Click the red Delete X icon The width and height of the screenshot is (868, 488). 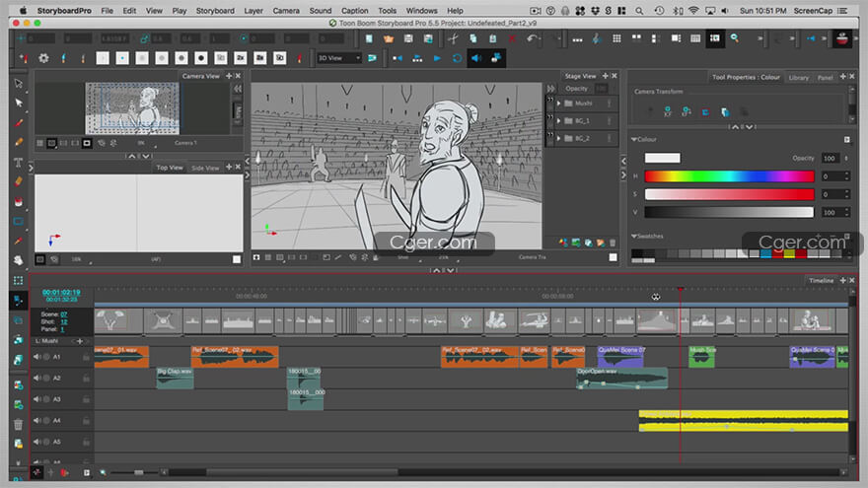(512, 38)
